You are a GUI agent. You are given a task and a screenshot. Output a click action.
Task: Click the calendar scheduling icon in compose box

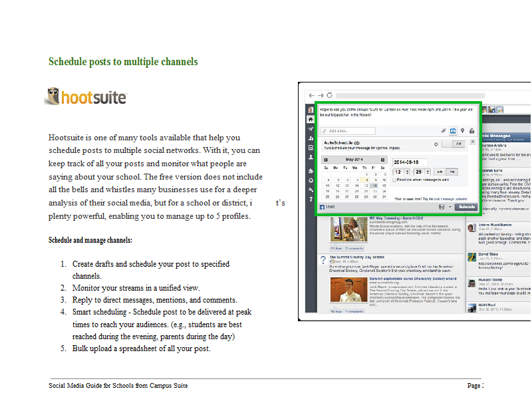[x=453, y=131]
